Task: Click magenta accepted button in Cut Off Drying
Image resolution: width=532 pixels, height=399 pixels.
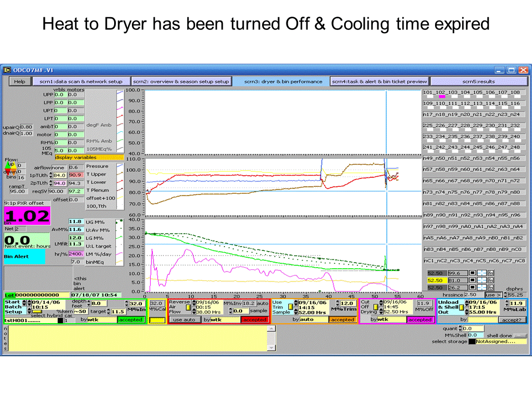Action: [420, 320]
